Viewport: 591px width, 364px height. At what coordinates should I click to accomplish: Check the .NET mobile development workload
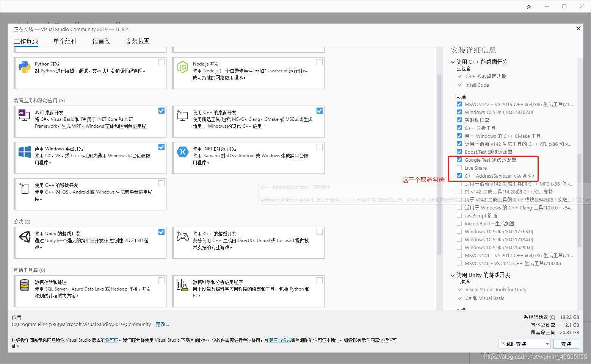320,147
